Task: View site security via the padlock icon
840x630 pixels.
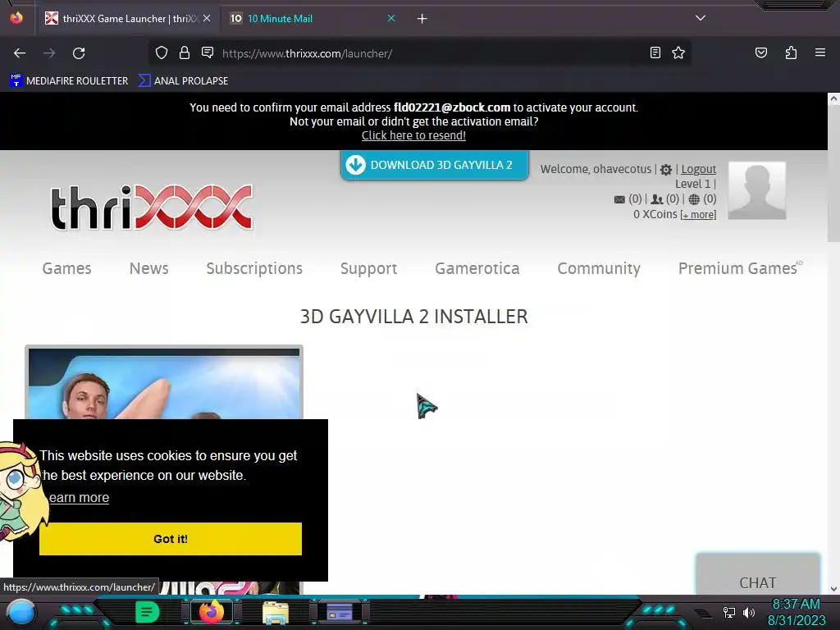Action: pyautogui.click(x=185, y=52)
